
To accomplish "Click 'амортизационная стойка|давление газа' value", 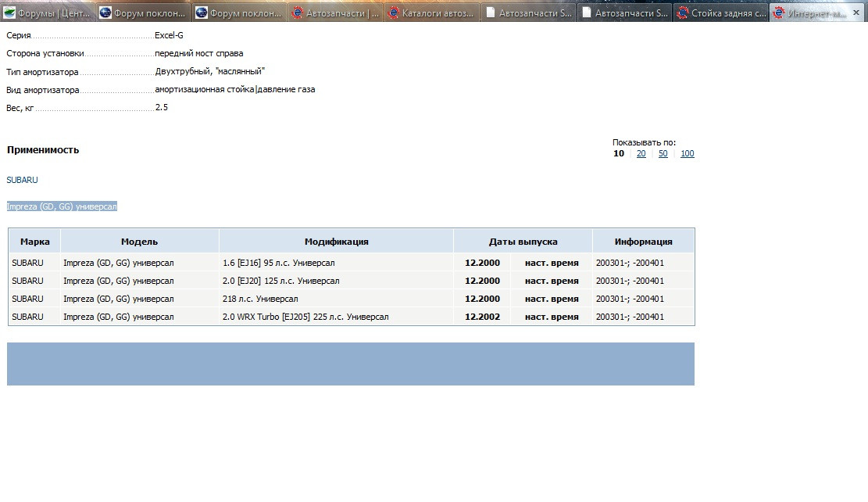I will 234,89.
